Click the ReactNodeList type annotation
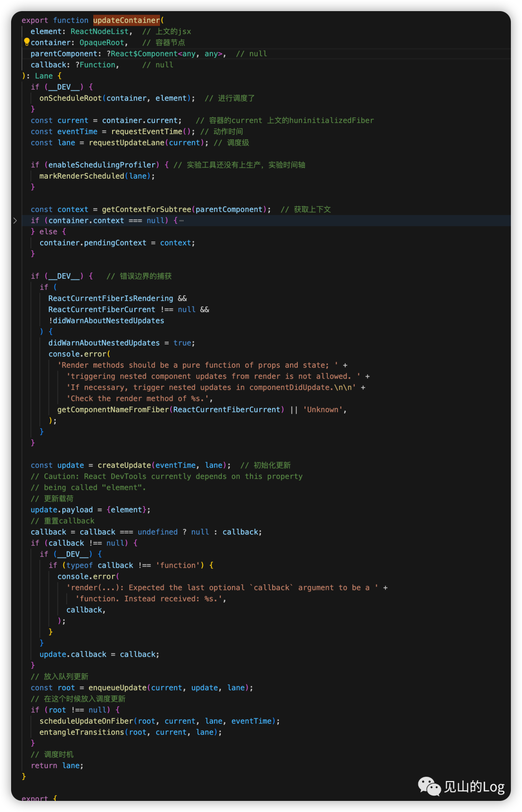The width and height of the screenshot is (522, 812). [100, 31]
